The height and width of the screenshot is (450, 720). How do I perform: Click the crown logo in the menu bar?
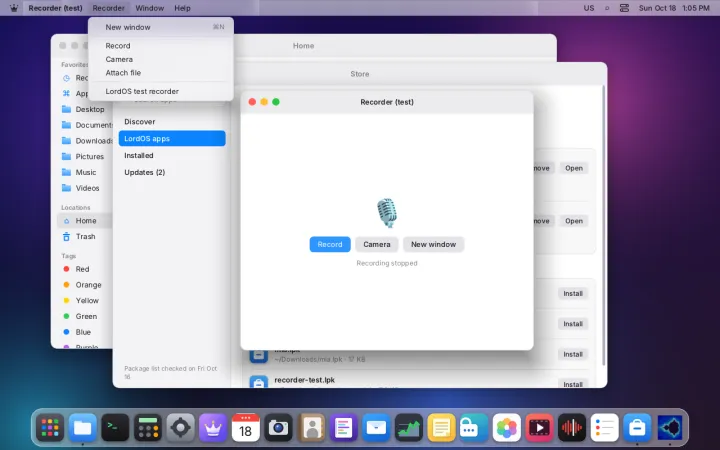click(14, 8)
